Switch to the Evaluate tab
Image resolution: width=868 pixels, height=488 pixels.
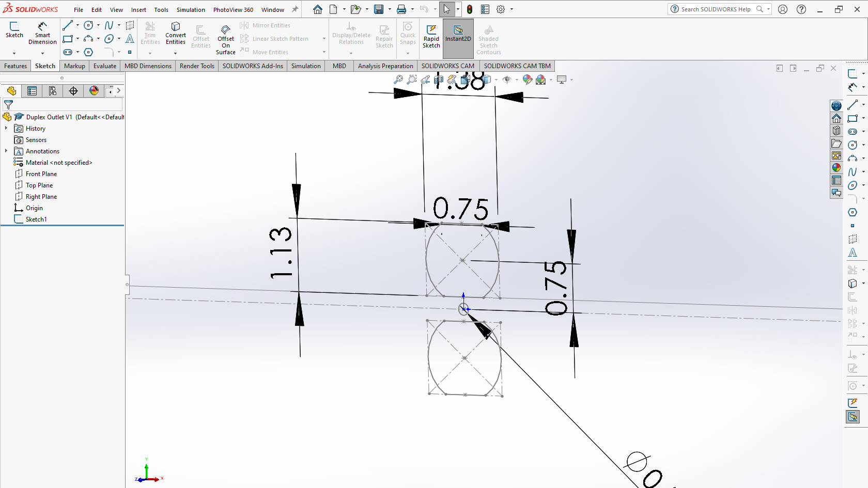click(x=105, y=66)
